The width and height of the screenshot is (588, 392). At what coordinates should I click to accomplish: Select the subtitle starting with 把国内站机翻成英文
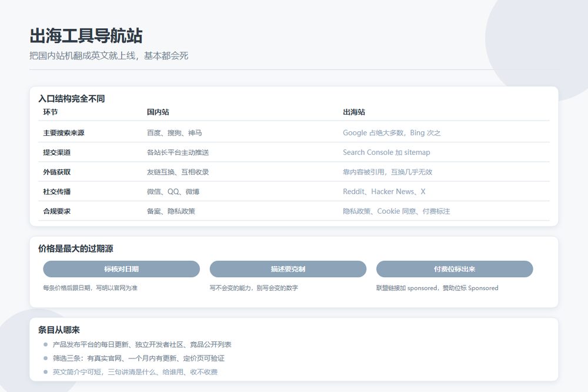click(x=109, y=56)
